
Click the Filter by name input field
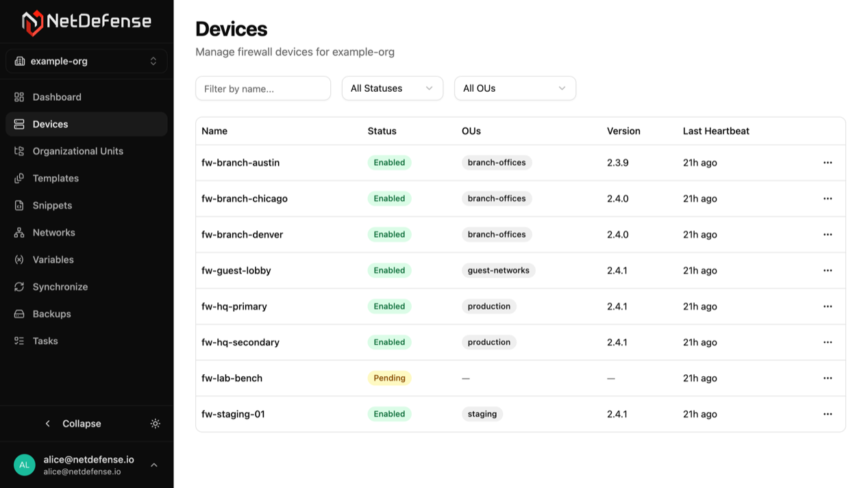[263, 88]
